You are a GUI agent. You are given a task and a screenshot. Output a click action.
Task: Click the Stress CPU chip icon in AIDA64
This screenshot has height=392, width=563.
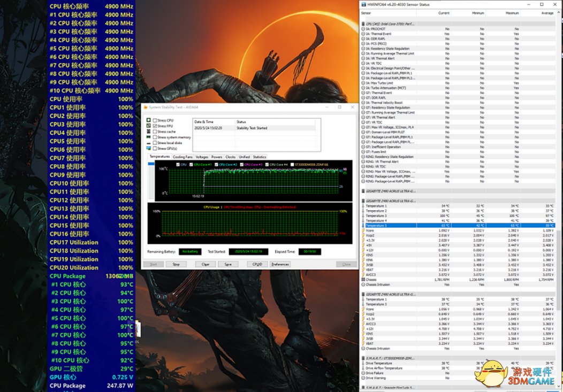149,120
